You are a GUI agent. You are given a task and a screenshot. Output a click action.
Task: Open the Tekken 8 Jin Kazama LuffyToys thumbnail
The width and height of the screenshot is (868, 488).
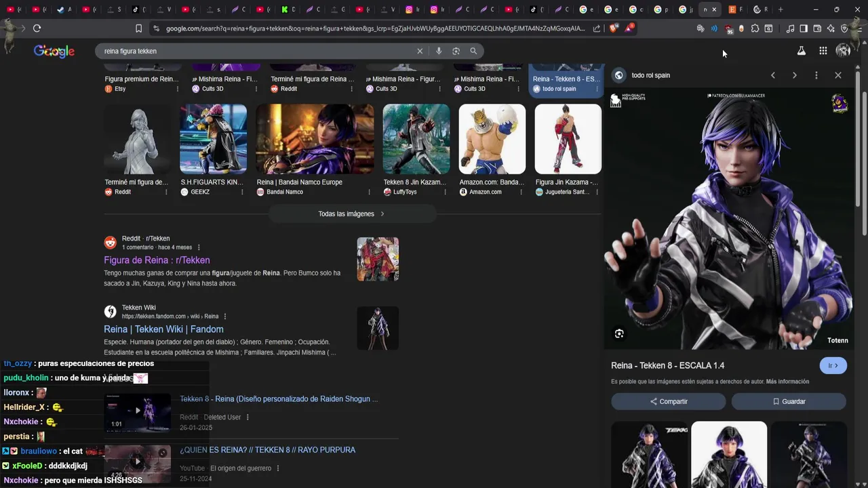pos(416,139)
